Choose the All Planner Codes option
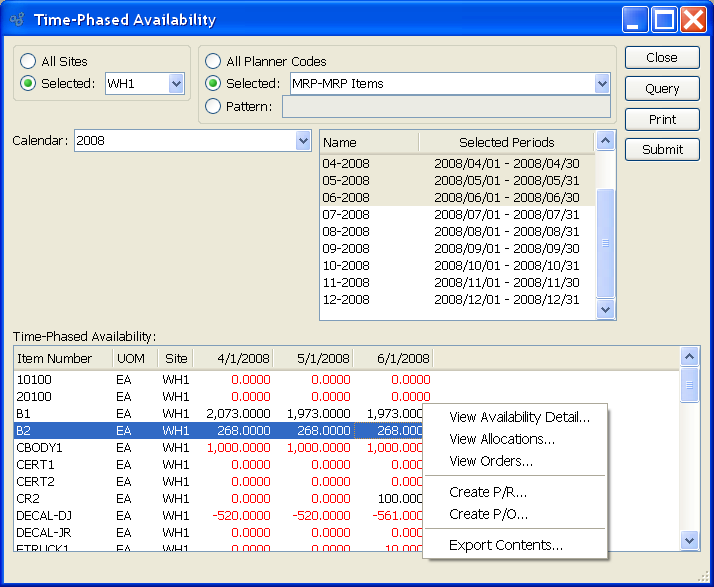Image resolution: width=714 pixels, height=587 pixels. pyautogui.click(x=213, y=62)
